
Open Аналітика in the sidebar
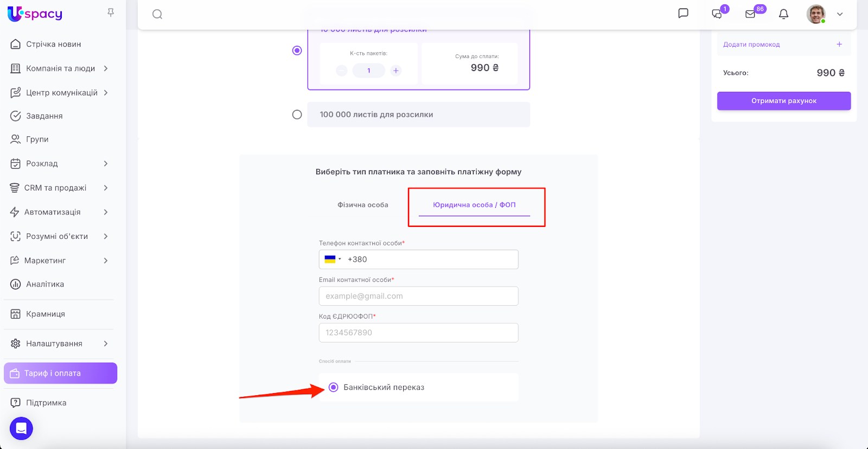tap(45, 284)
